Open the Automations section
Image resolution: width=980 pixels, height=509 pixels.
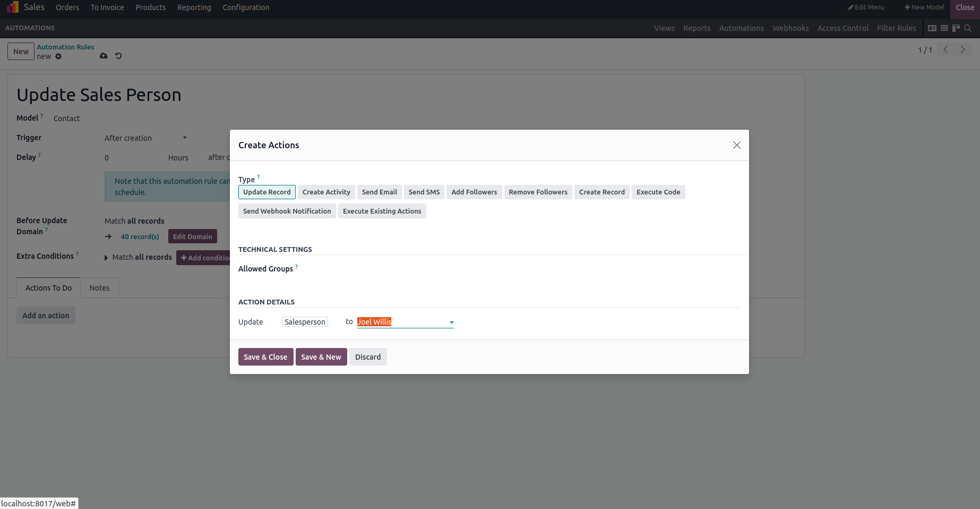click(x=742, y=28)
